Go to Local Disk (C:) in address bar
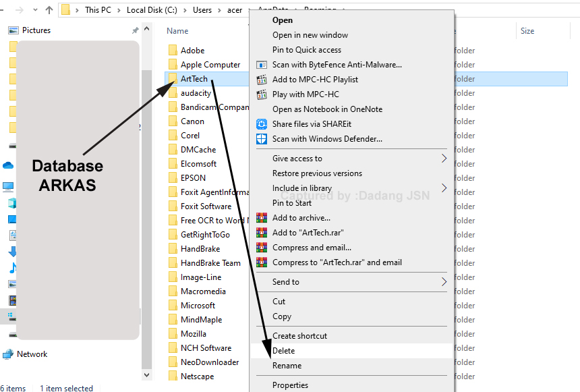 coord(152,10)
